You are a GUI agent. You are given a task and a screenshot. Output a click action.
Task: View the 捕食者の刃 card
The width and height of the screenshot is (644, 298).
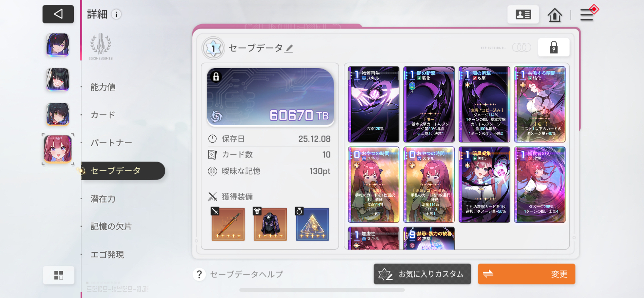click(x=540, y=184)
